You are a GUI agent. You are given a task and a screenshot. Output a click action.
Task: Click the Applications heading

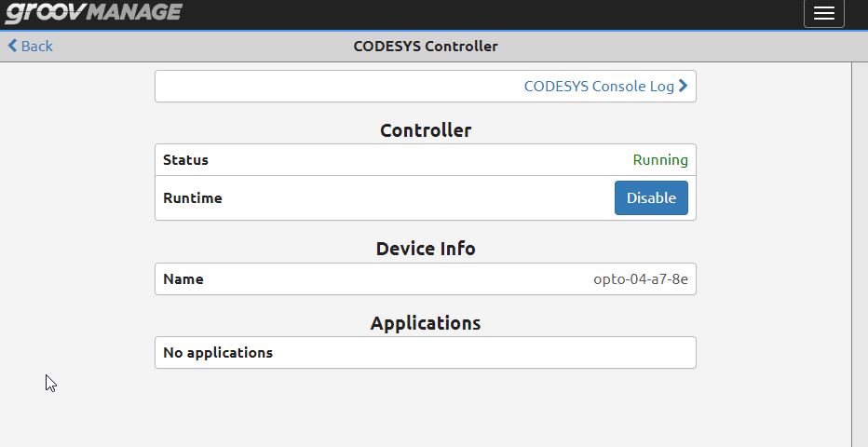tap(425, 322)
